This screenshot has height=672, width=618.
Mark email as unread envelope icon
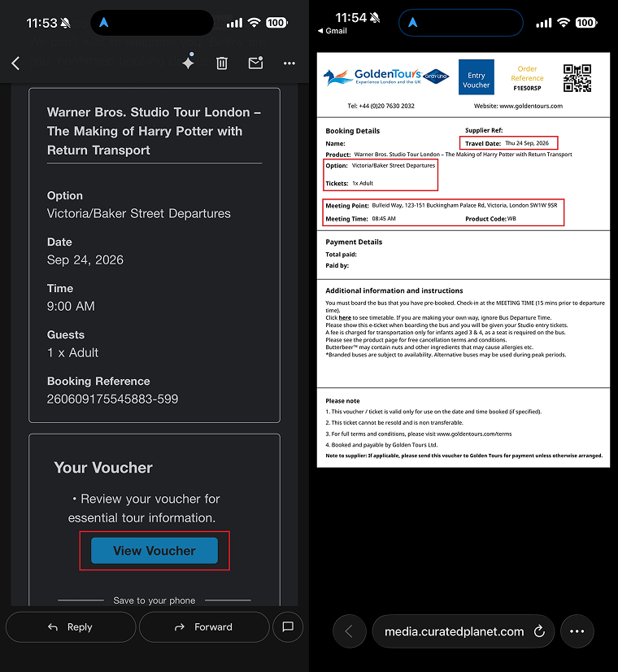pos(255,63)
